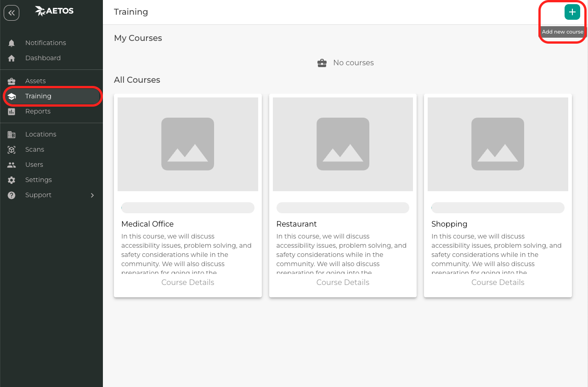
Task: Expand the Support submenu arrow
Action: 92,195
